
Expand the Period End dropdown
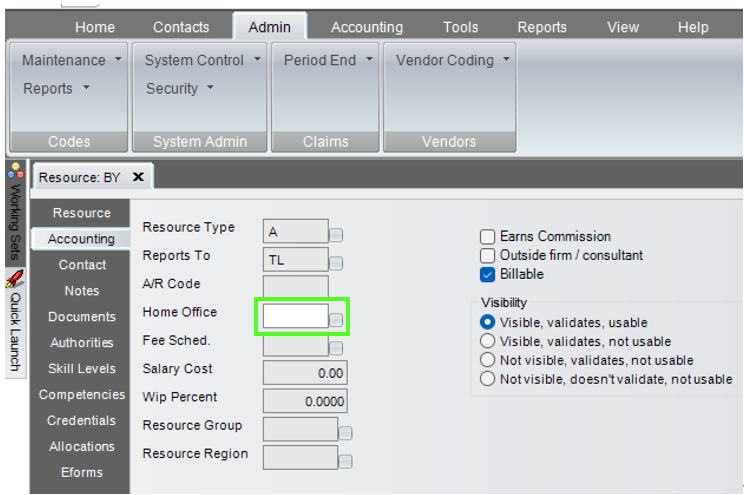coord(327,61)
